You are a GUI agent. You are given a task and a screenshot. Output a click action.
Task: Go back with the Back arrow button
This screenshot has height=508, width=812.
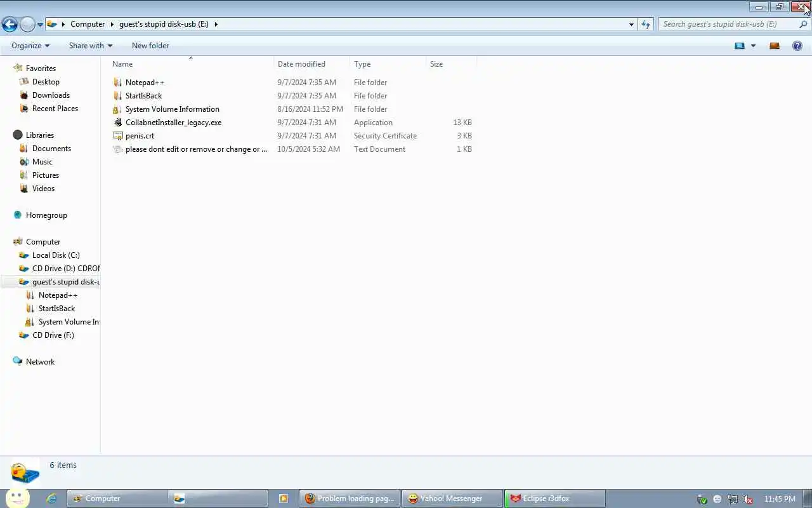coord(10,24)
